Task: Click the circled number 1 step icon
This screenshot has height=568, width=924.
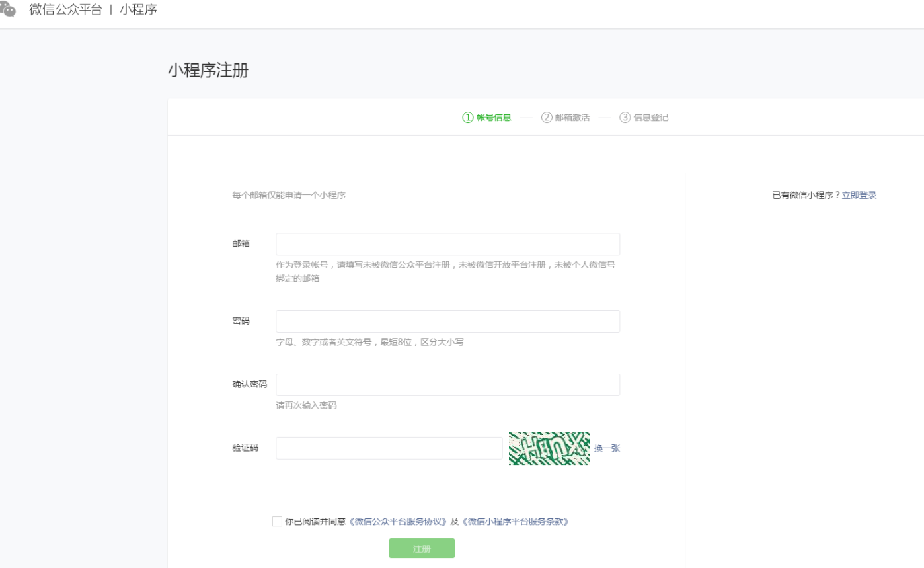Action: point(468,118)
